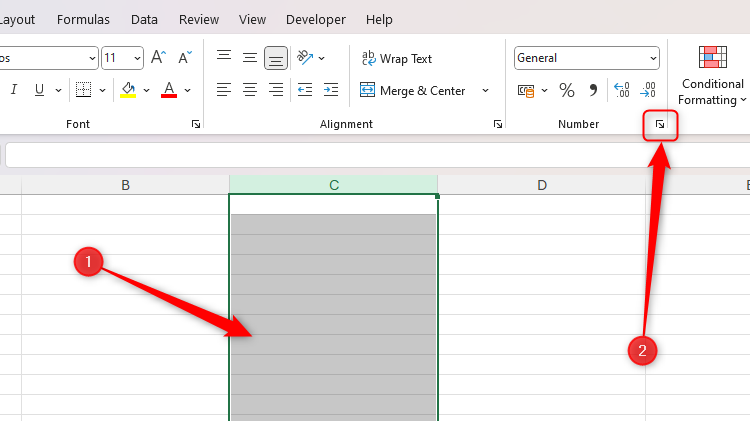Viewport: 750px width, 421px height.
Task: Click the text orientation icon
Action: (x=305, y=58)
